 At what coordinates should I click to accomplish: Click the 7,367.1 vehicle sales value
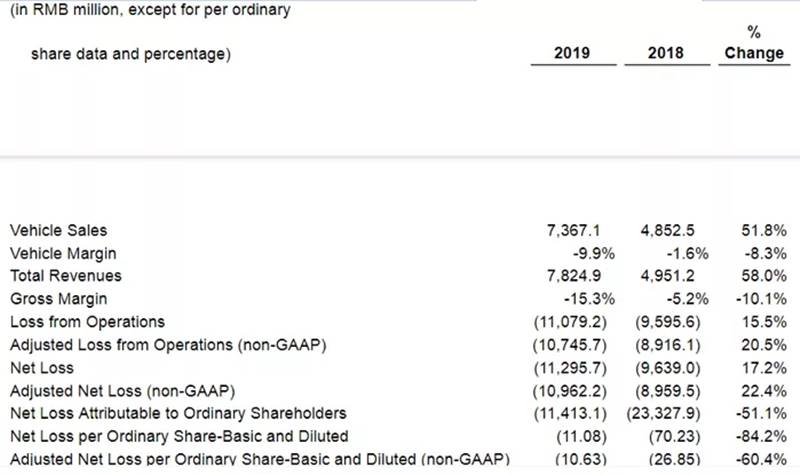click(x=573, y=231)
